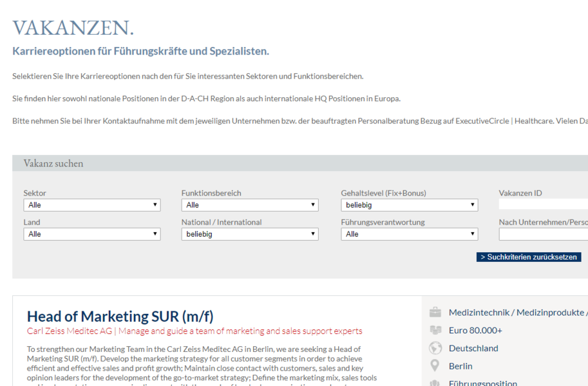Open the Gehaltslevel (Fix+Bonus) dropdown
The image size is (588, 386).
[x=409, y=205]
